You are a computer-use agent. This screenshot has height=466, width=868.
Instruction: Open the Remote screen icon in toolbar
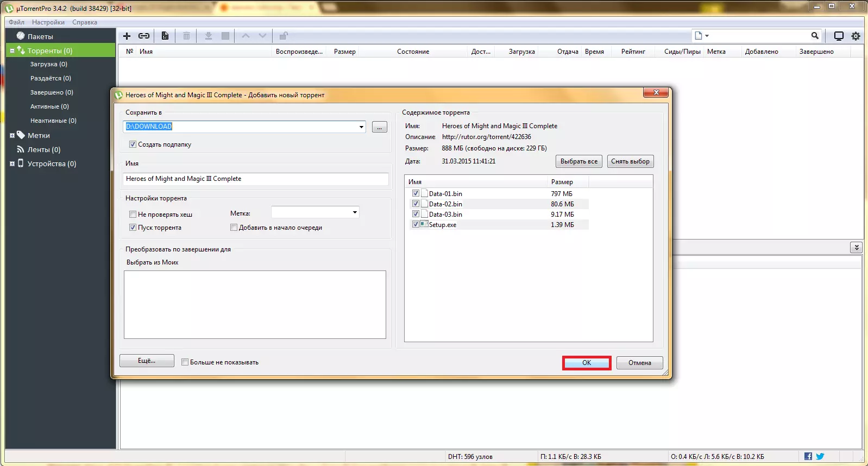(x=839, y=36)
